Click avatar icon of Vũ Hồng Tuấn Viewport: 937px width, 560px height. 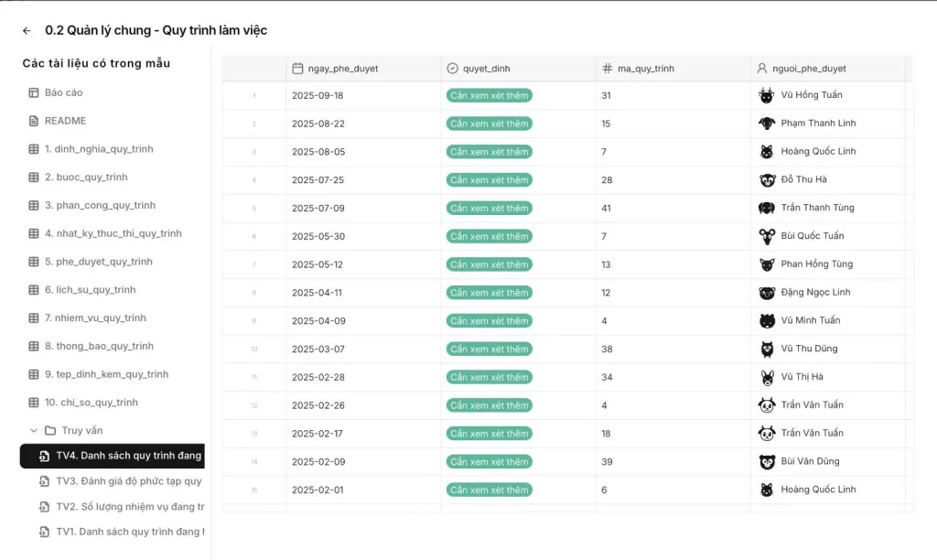[x=767, y=95]
